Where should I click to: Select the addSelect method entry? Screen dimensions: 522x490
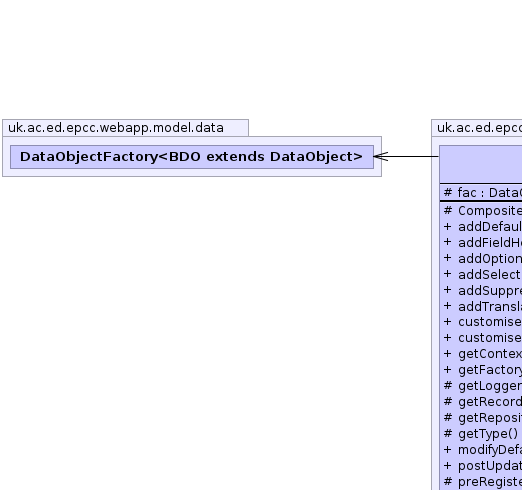(x=482, y=275)
